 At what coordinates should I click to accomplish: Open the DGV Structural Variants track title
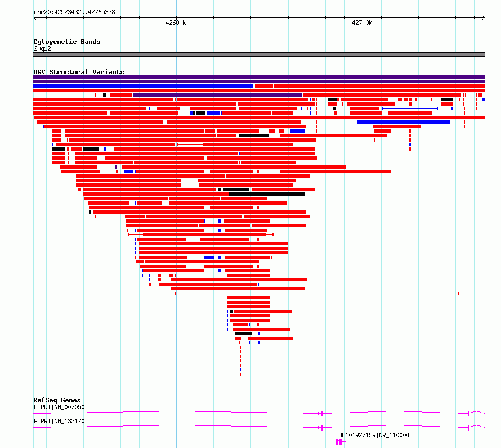(79, 72)
